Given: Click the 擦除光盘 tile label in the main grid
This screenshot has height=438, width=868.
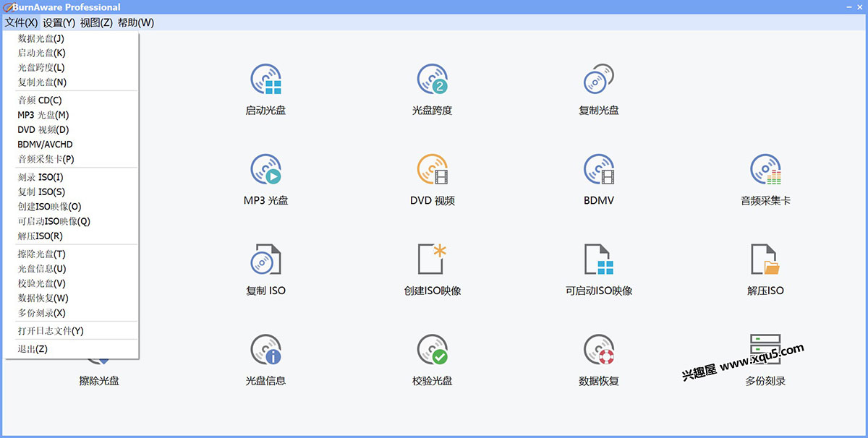Looking at the screenshot, I should pos(99,381).
